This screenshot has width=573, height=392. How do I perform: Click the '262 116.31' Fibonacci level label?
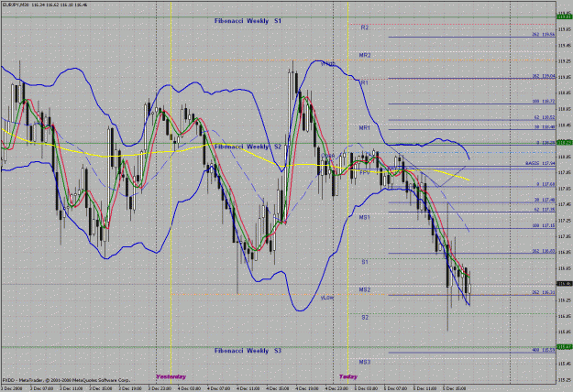click(544, 292)
